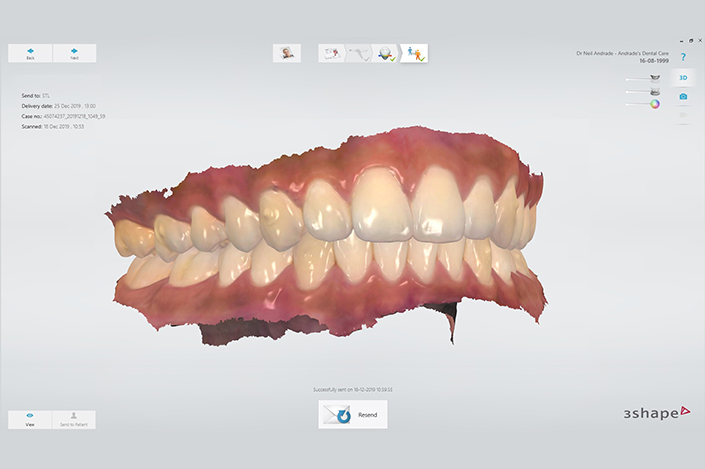Click the View eye button
This screenshot has height=469, width=705.
(30, 419)
